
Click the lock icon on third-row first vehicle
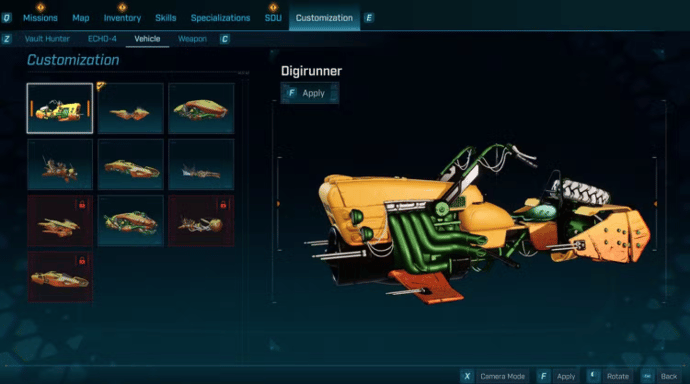click(x=82, y=205)
